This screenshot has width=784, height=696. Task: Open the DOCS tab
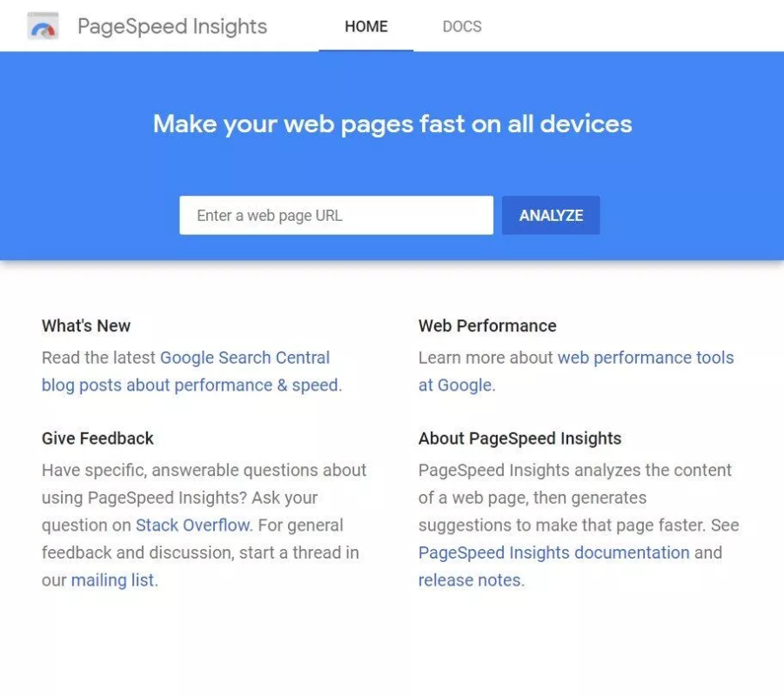point(462,26)
